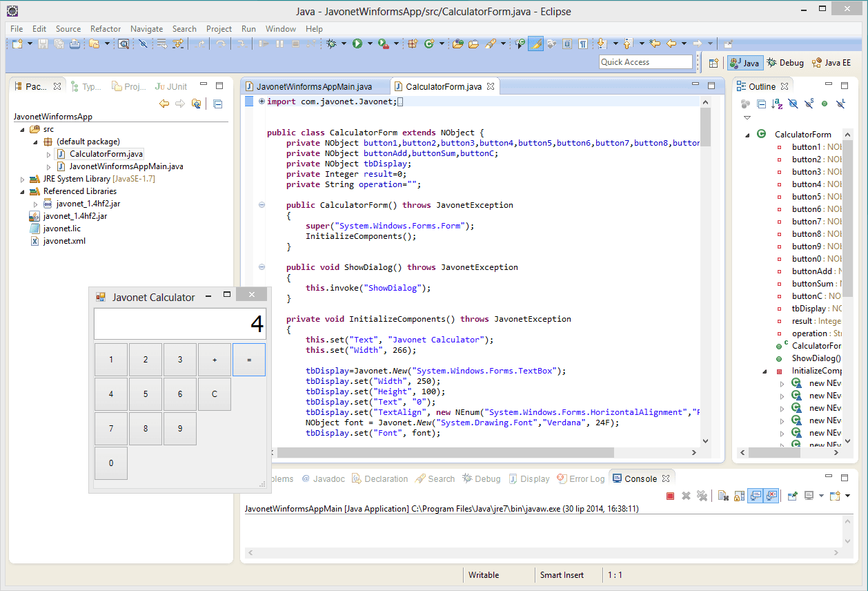Switch to the Debug perspective
Viewport: 868px width, 591px height.
pyautogui.click(x=785, y=62)
